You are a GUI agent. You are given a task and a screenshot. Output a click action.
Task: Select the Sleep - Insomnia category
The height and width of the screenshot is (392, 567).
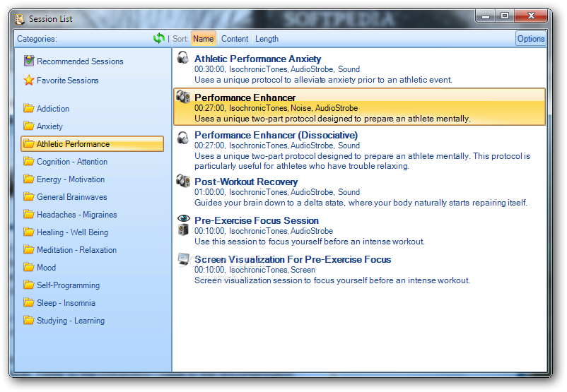coord(66,303)
